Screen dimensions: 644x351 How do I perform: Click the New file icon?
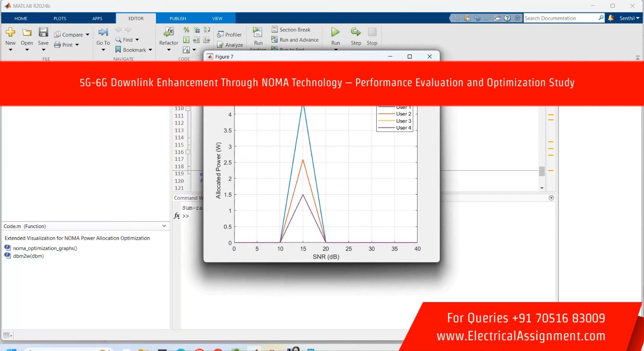point(10,32)
